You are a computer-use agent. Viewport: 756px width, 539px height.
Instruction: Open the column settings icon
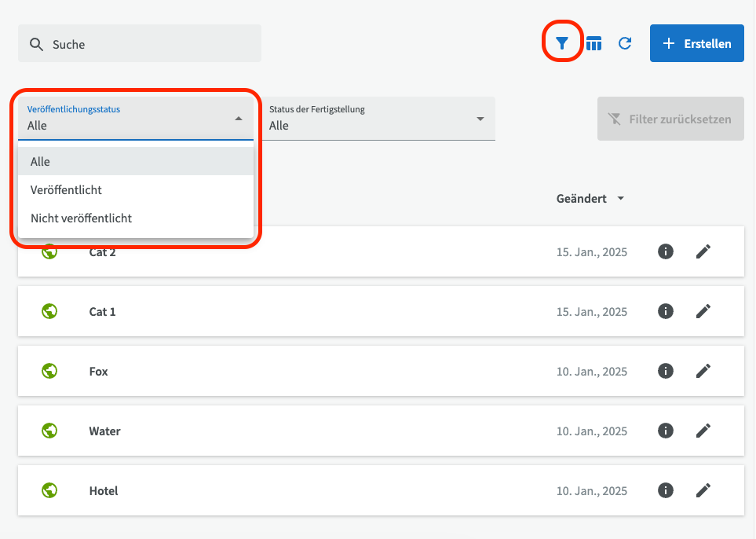pyautogui.click(x=593, y=44)
